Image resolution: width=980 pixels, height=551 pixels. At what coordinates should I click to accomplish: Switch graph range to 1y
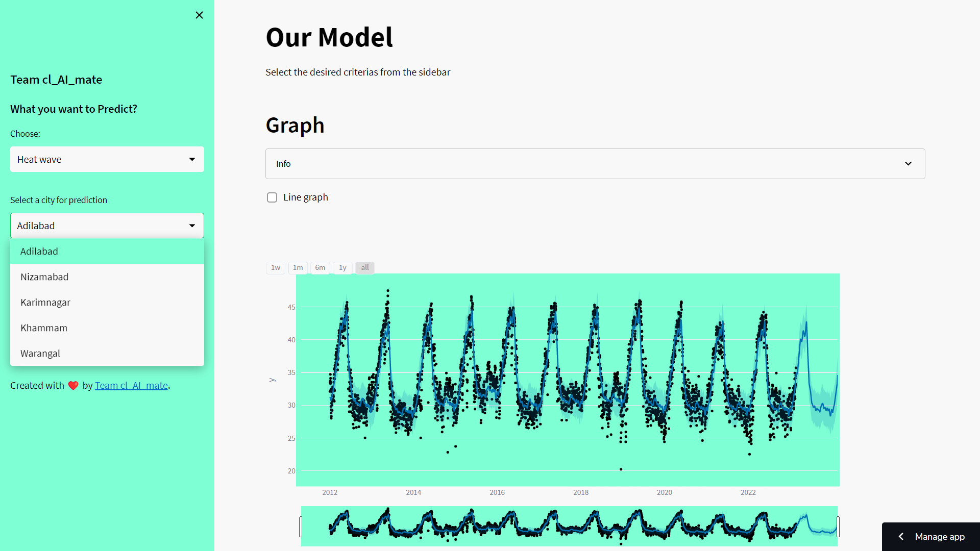[342, 268]
